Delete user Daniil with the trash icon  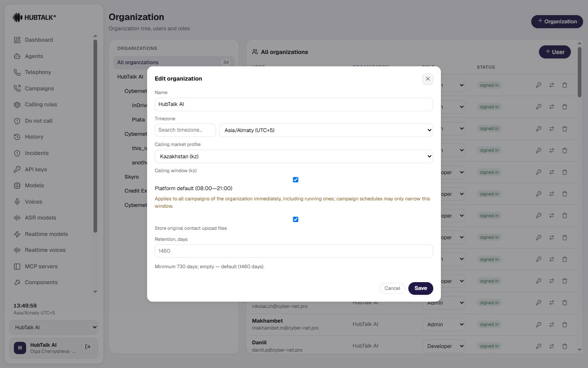[x=565, y=346]
